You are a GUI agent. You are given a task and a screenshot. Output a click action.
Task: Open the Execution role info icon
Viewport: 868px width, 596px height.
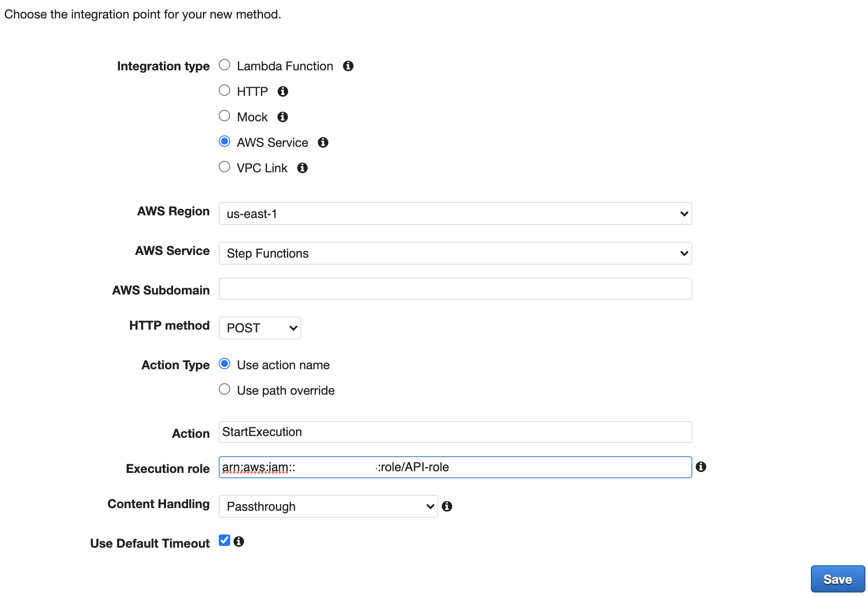pos(702,467)
